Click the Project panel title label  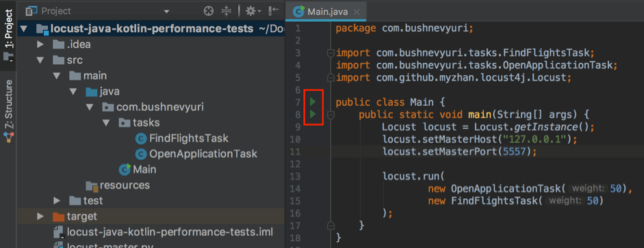[x=56, y=11]
